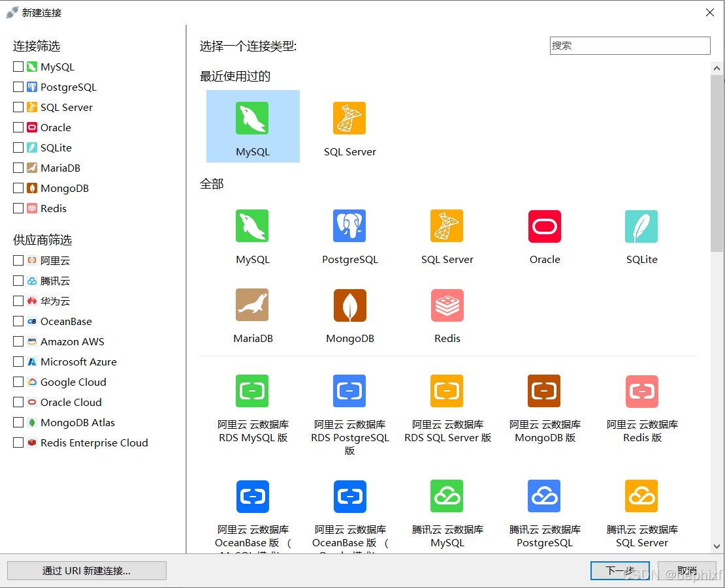
Task: Toggle the Redis filter checkbox
Action: click(18, 208)
